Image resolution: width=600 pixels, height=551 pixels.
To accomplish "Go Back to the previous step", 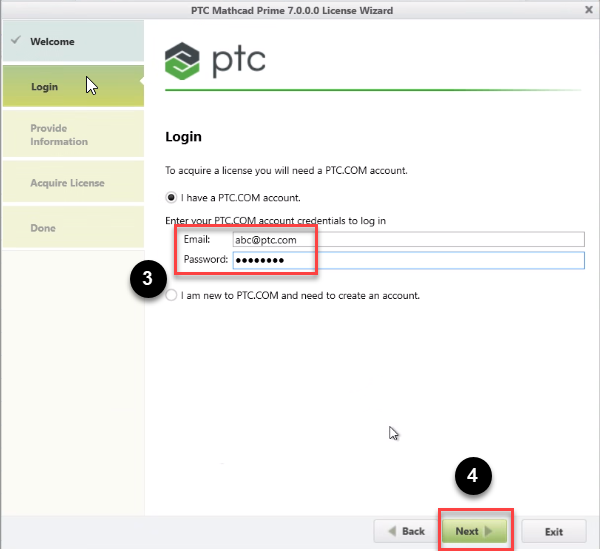I will pos(406,531).
